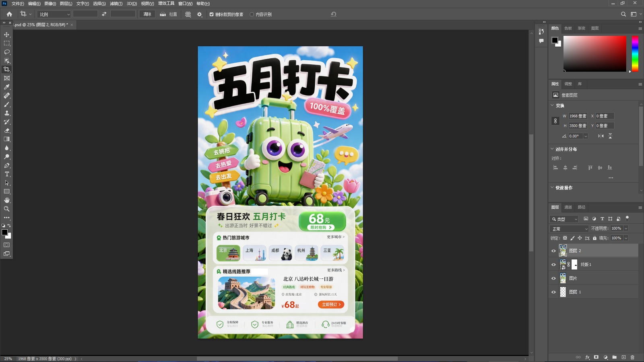This screenshot has width=644, height=362.
Task: Select the History Brush tool
Action: click(7, 122)
